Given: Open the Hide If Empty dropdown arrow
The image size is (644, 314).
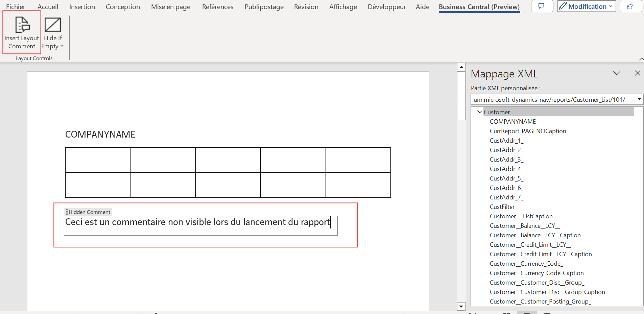Looking at the screenshot, I should click(x=62, y=46).
